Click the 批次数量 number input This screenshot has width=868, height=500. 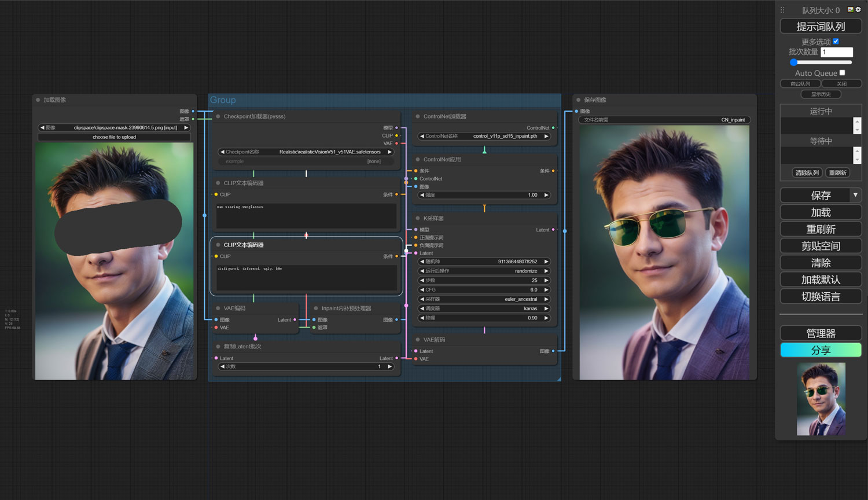(x=837, y=52)
